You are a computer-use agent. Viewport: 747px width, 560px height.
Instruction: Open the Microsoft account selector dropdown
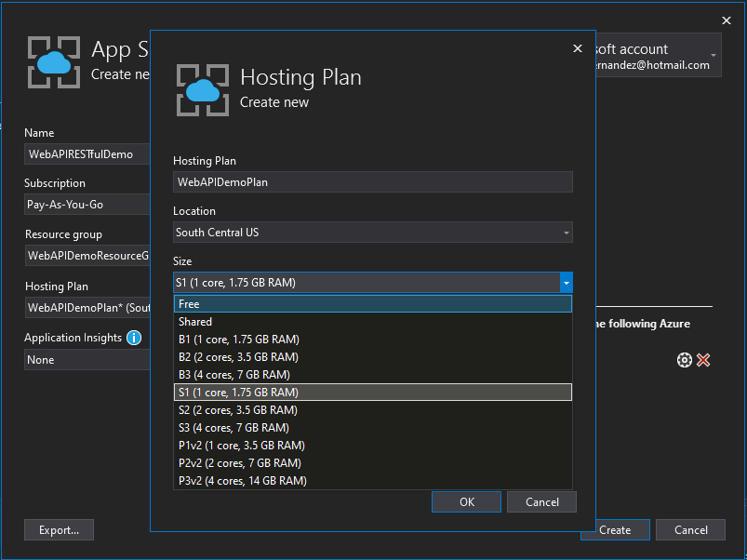[x=659, y=55]
